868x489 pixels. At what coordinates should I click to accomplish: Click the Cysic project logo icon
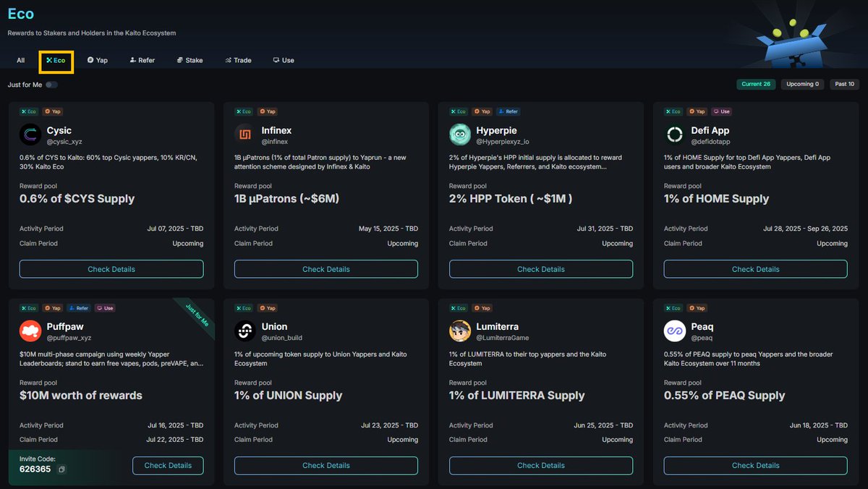pos(30,135)
